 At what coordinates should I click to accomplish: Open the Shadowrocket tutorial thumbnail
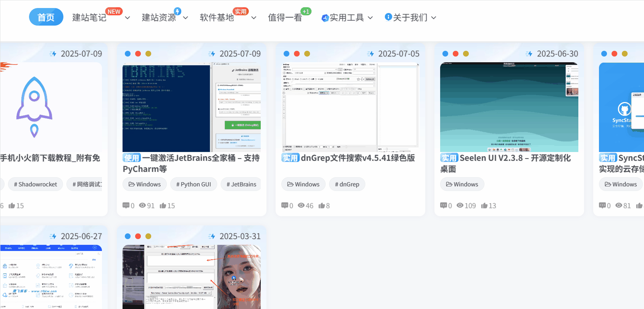51,107
